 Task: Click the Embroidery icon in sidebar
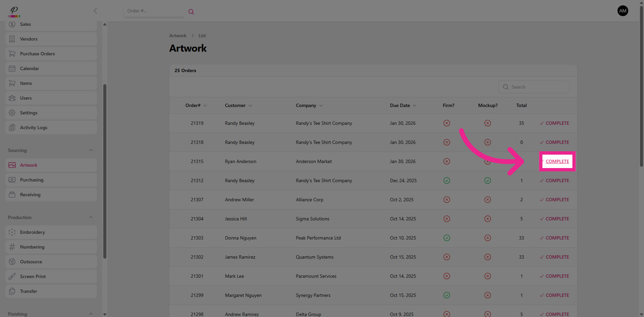point(12,232)
